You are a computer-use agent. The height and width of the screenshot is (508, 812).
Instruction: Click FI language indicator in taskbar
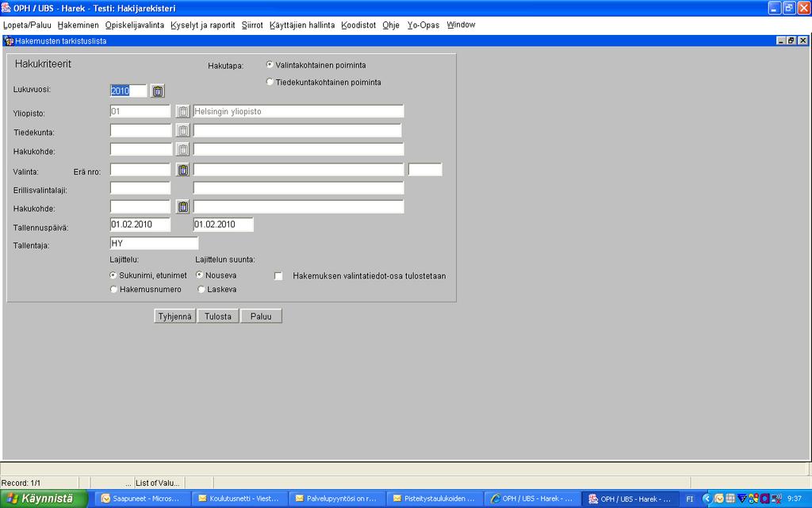(689, 499)
